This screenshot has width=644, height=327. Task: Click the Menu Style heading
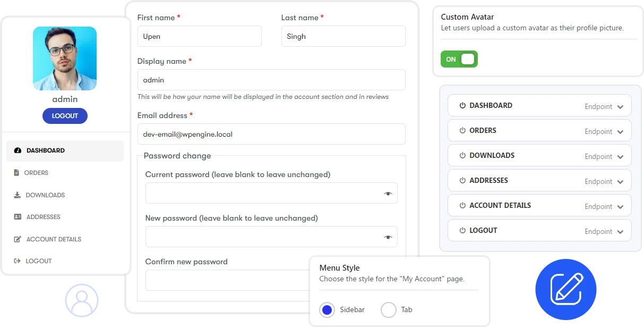(x=339, y=268)
